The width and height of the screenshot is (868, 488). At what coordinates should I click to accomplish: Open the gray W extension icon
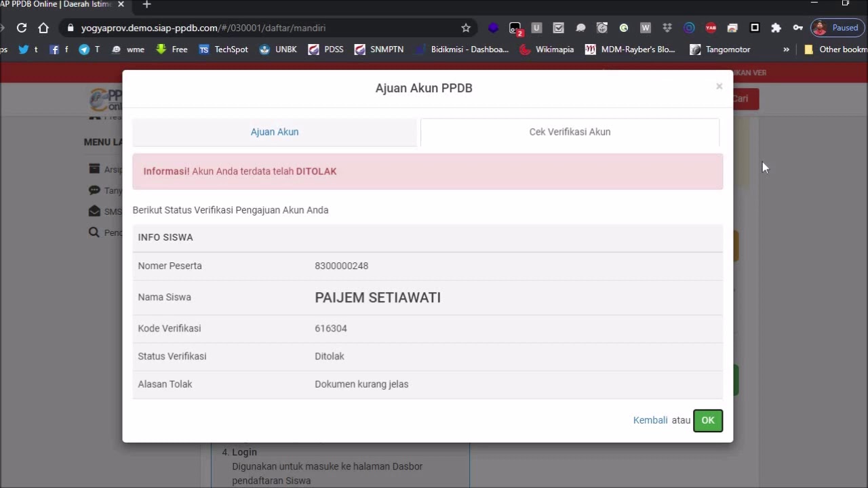(646, 28)
